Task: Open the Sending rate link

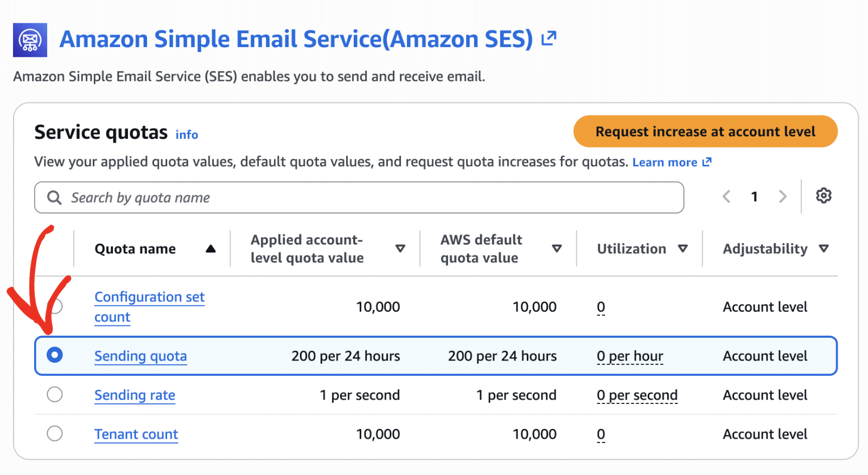Action: coord(135,395)
